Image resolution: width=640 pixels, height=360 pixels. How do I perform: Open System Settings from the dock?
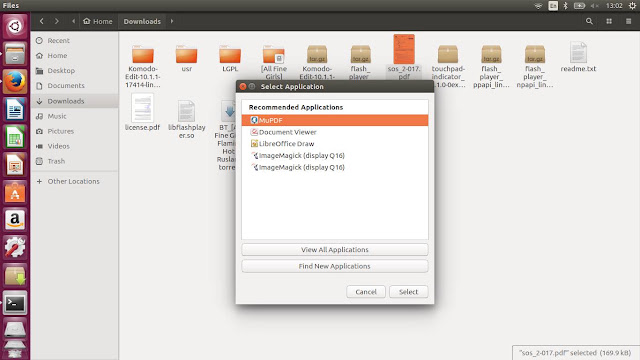tap(15, 247)
